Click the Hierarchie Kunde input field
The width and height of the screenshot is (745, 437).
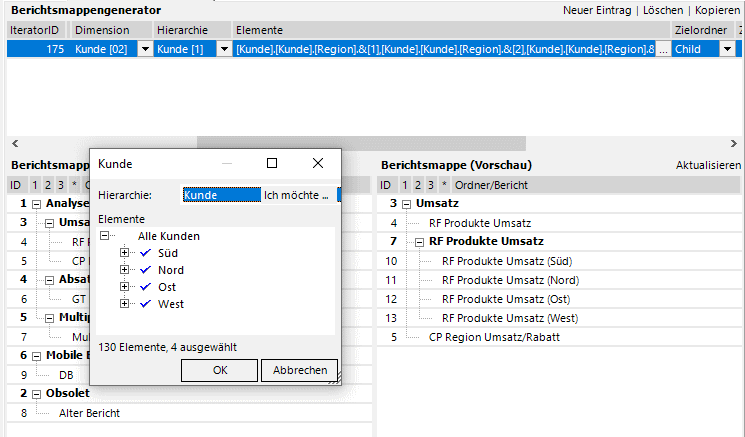pyautogui.click(x=220, y=195)
